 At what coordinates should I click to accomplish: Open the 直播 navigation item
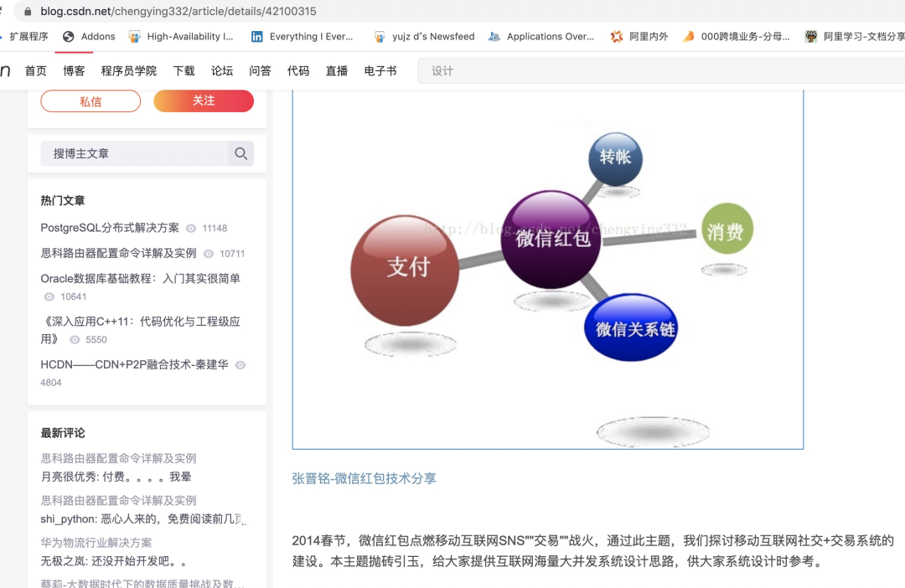pos(337,71)
